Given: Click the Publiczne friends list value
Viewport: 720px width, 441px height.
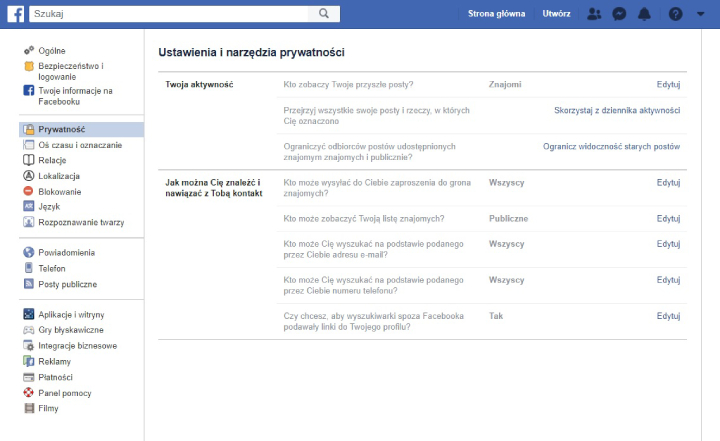Looking at the screenshot, I should pyautogui.click(x=508, y=219).
